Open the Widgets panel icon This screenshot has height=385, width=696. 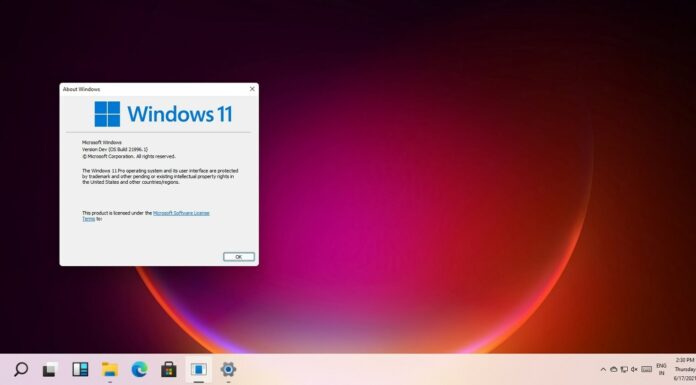[80, 369]
